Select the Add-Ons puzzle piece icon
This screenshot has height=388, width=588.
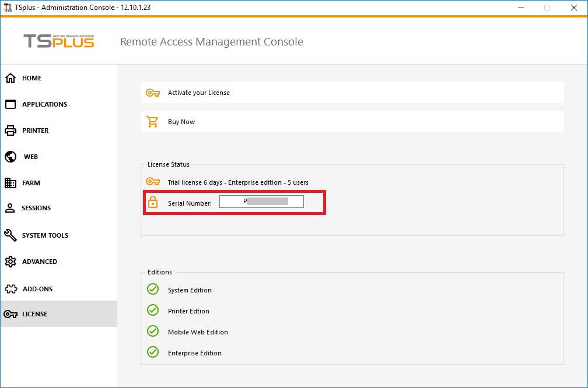pyautogui.click(x=10, y=289)
